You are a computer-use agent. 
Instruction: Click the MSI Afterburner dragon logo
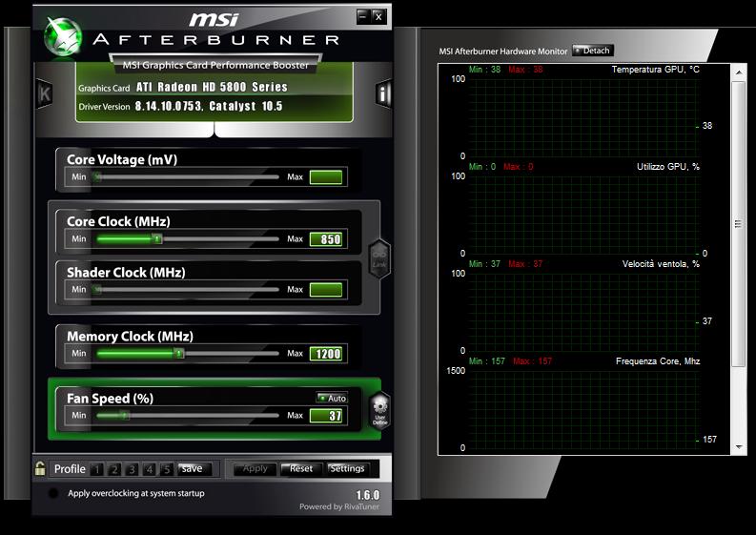[62, 36]
